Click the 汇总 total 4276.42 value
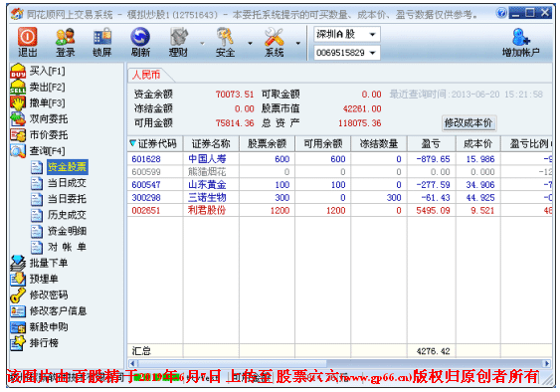 click(x=433, y=351)
